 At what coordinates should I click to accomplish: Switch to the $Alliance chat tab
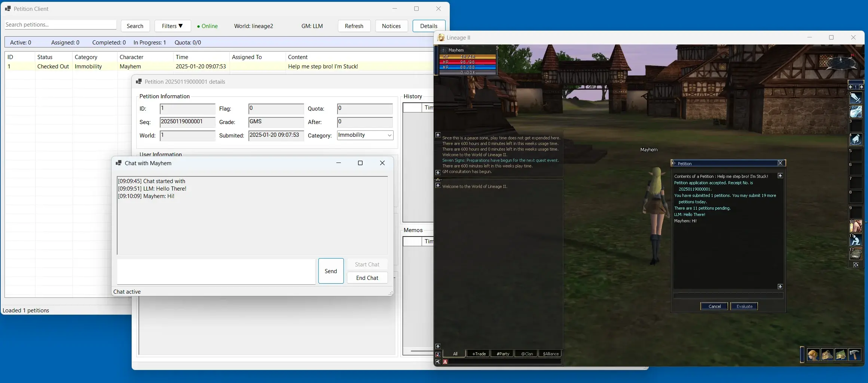[550, 354]
